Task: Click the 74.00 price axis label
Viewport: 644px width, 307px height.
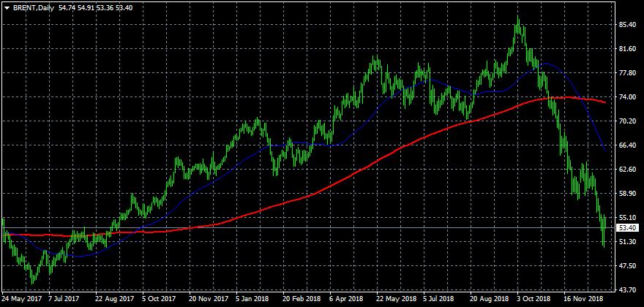Action: 626,97
